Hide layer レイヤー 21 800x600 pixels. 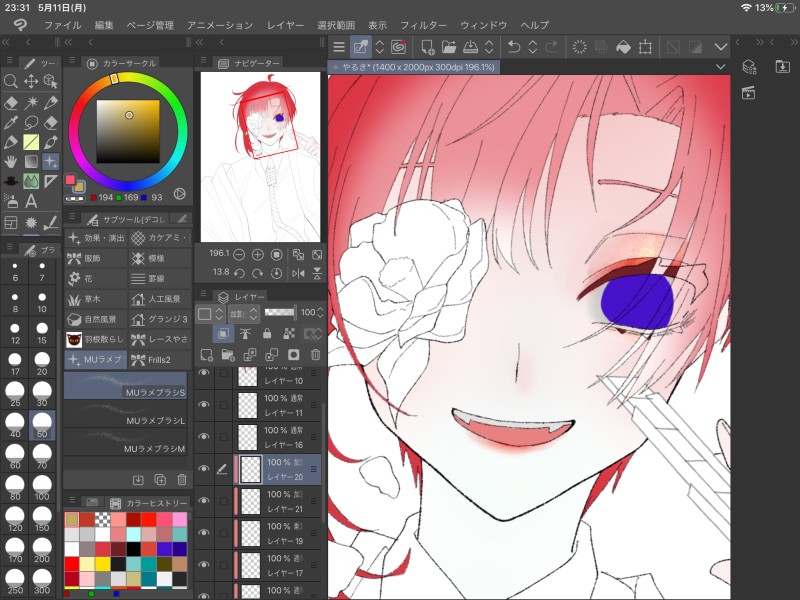[x=204, y=501]
